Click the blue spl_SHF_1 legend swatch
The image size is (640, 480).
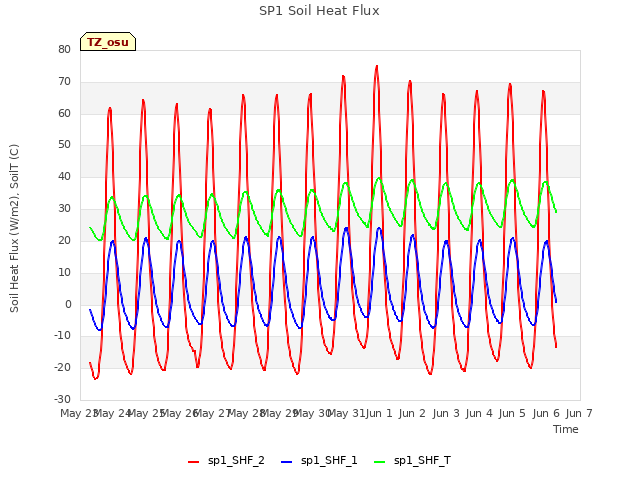287,462
